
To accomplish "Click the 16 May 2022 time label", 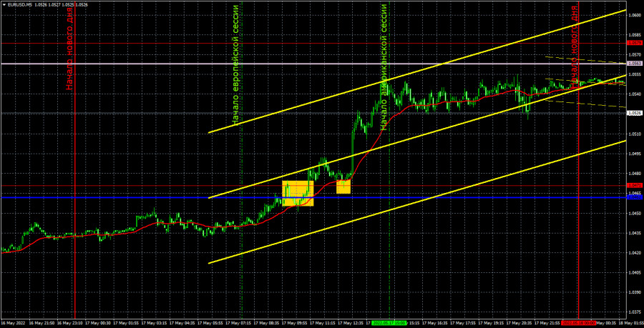I will pyautogui.click(x=14, y=323).
